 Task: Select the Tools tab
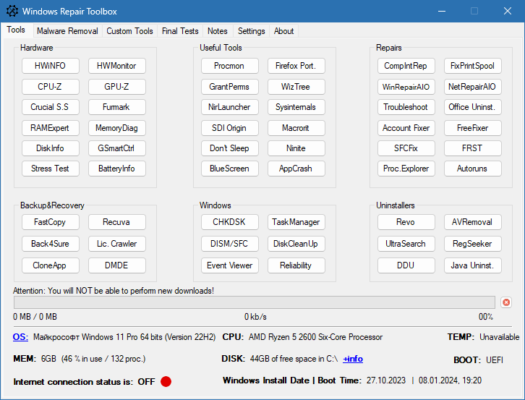point(16,30)
